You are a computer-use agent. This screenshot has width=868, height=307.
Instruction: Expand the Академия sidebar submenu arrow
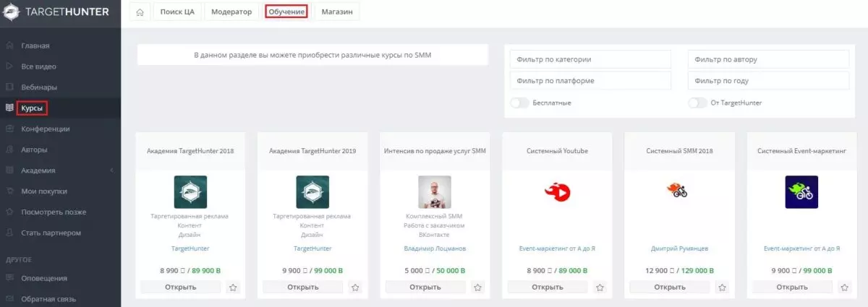pos(111,170)
